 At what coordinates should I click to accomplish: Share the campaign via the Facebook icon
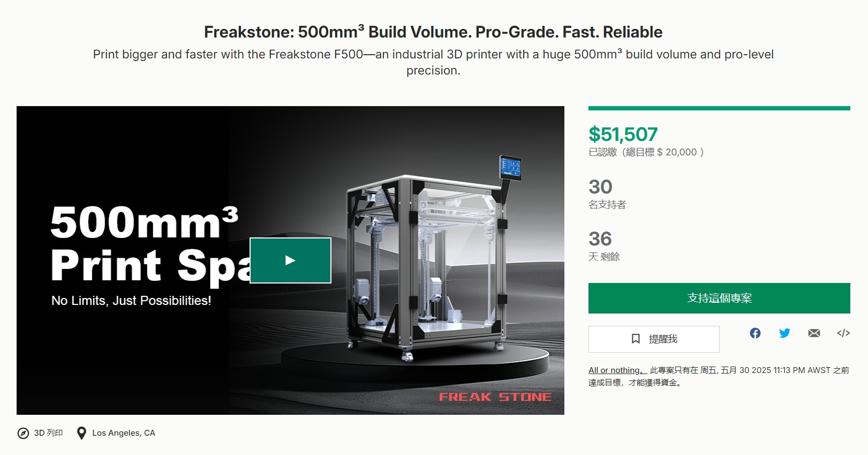(x=756, y=333)
